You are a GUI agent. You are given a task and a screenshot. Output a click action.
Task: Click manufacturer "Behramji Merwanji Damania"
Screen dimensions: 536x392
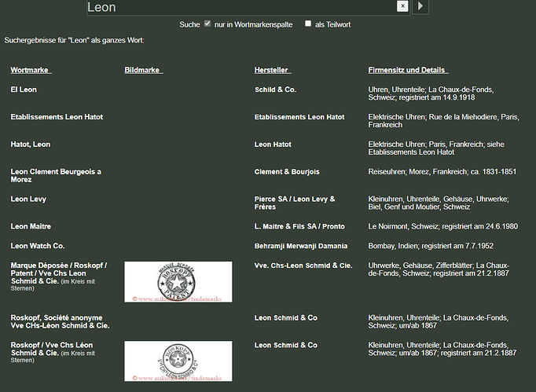point(301,246)
